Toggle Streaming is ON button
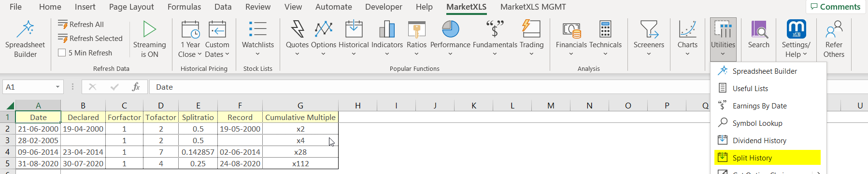The image size is (868, 174). click(149, 39)
